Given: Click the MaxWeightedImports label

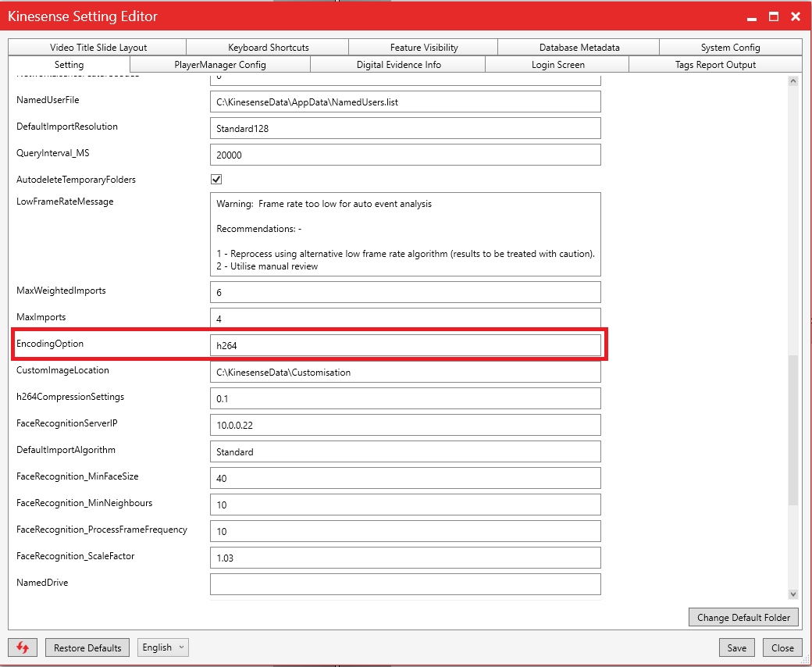Looking at the screenshot, I should [x=61, y=291].
